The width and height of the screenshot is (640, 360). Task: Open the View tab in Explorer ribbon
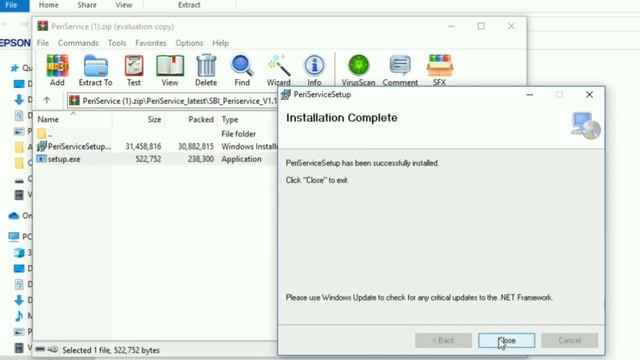[124, 5]
